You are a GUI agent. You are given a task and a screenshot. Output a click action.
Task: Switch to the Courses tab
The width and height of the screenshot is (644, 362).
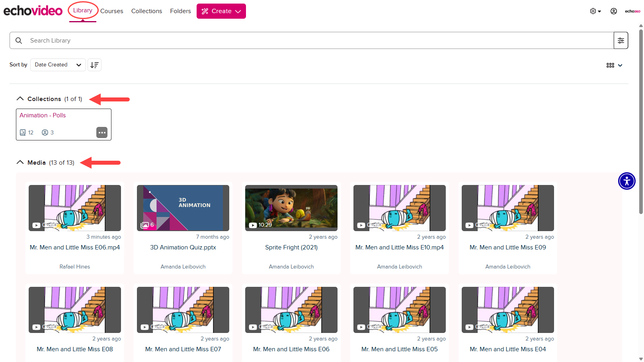(111, 11)
